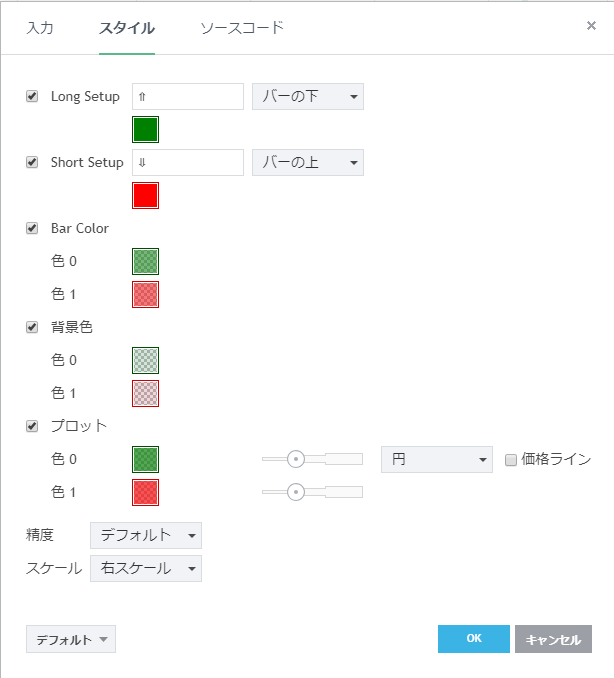
Task: Open Short Setup red color swatch
Action: [x=145, y=195]
